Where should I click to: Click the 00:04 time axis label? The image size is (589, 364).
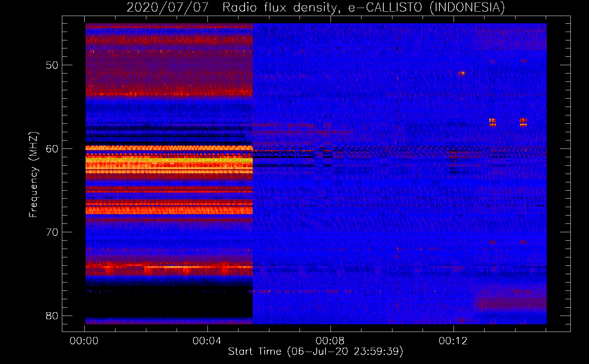[207, 341]
